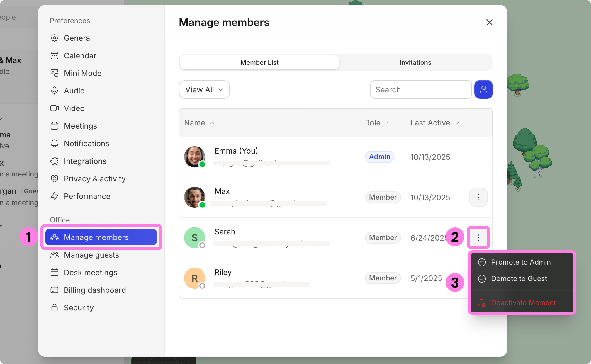
Task: Click the Desk meetings icon
Action: [55, 273]
